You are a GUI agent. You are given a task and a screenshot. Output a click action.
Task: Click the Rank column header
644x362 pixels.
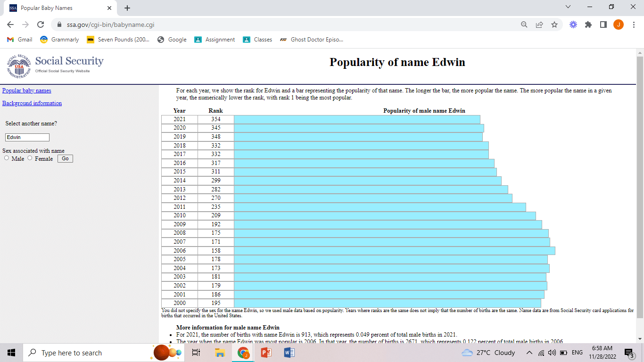pyautogui.click(x=216, y=111)
